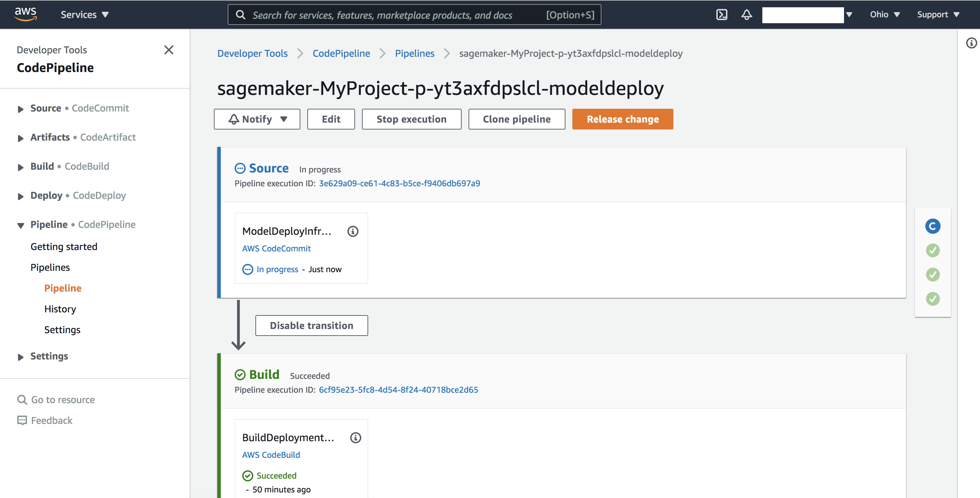
Task: Expand Build CodeBuild section
Action: 20,168
